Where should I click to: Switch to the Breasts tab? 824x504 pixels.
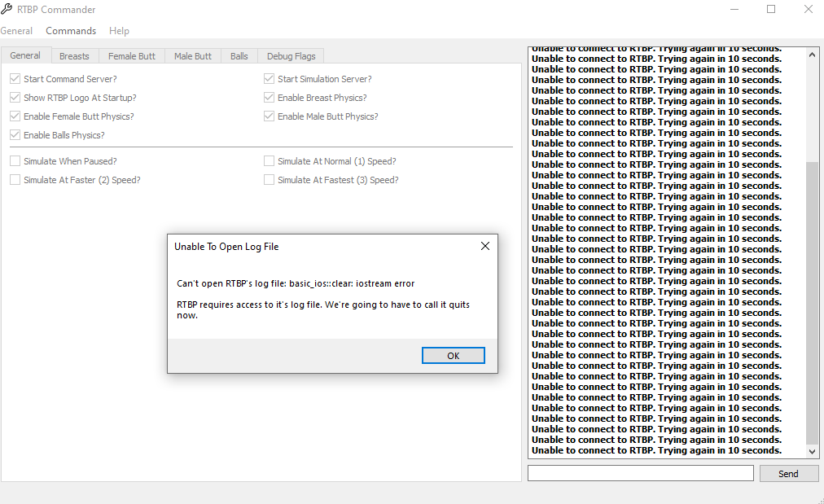point(74,56)
